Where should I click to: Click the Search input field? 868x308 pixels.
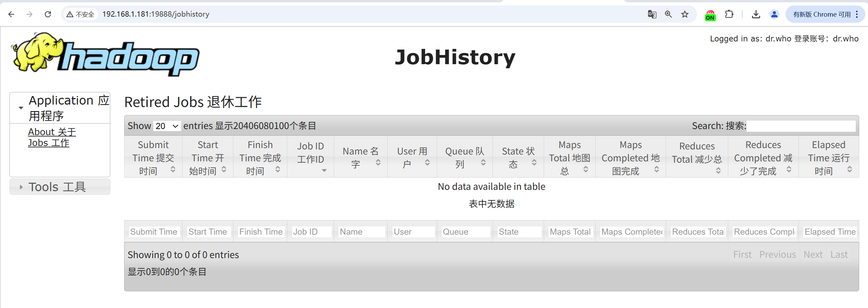click(801, 126)
